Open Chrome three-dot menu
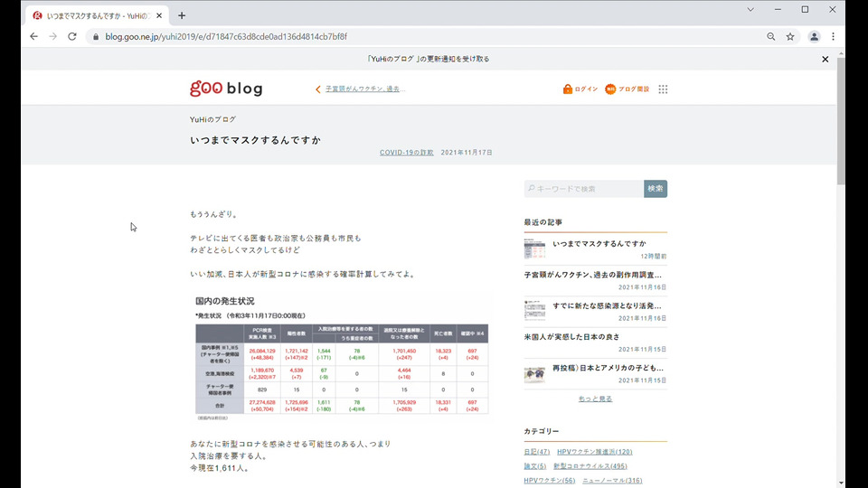Screen dimensions: 868x488 click(x=833, y=36)
